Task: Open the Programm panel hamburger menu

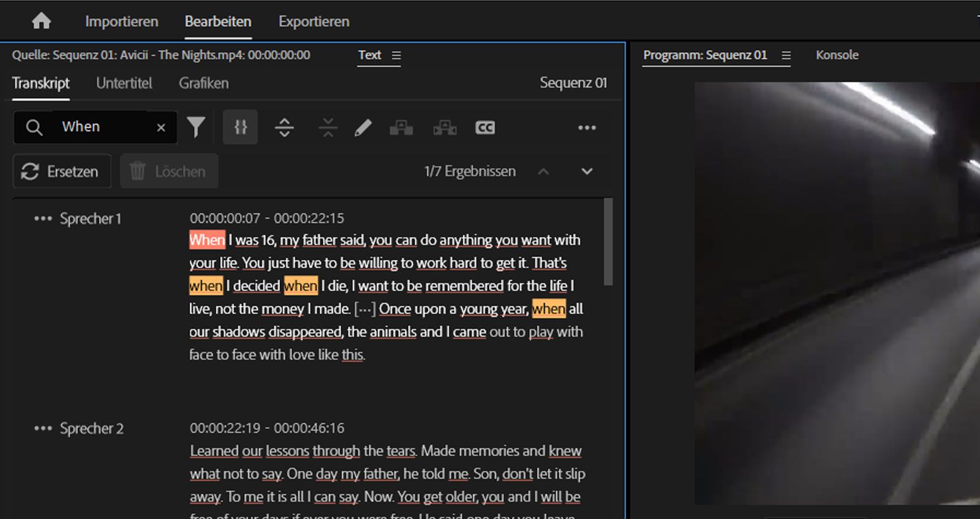Action: [786, 56]
